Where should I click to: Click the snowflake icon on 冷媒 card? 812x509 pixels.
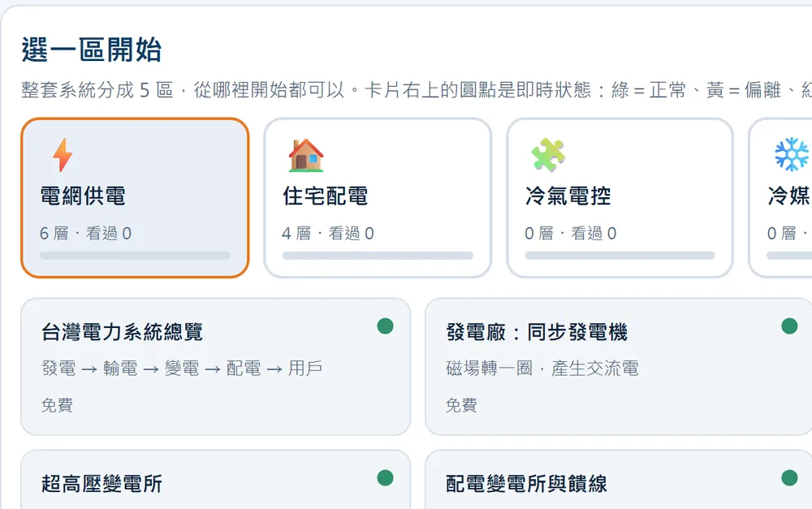(x=792, y=154)
